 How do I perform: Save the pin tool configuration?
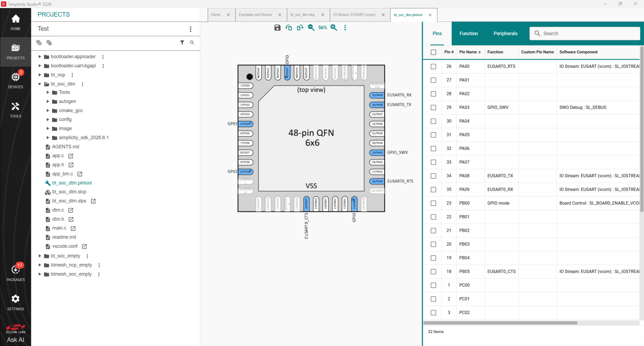[277, 27]
